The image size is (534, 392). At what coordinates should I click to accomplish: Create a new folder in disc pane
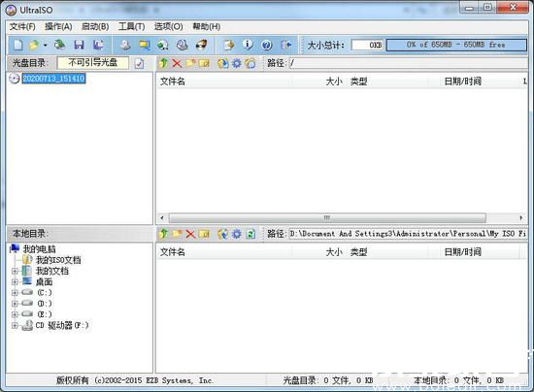pyautogui.click(x=190, y=63)
